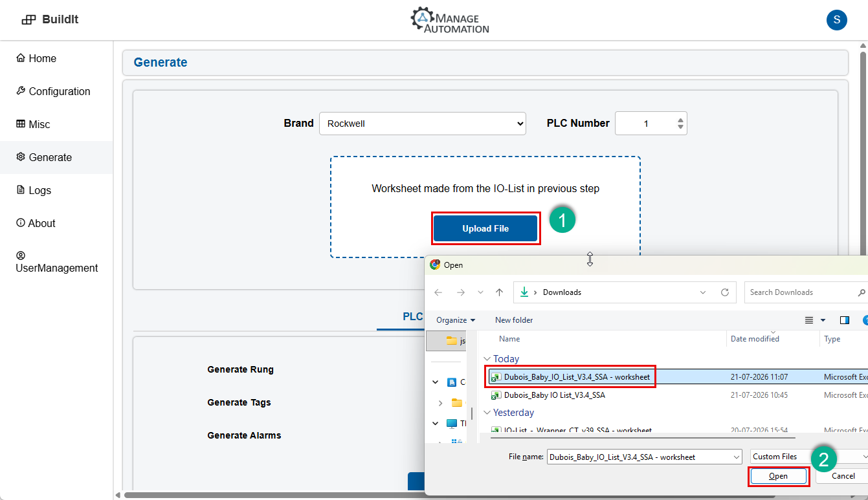Open the File name dropdown arrow

pyautogui.click(x=737, y=457)
